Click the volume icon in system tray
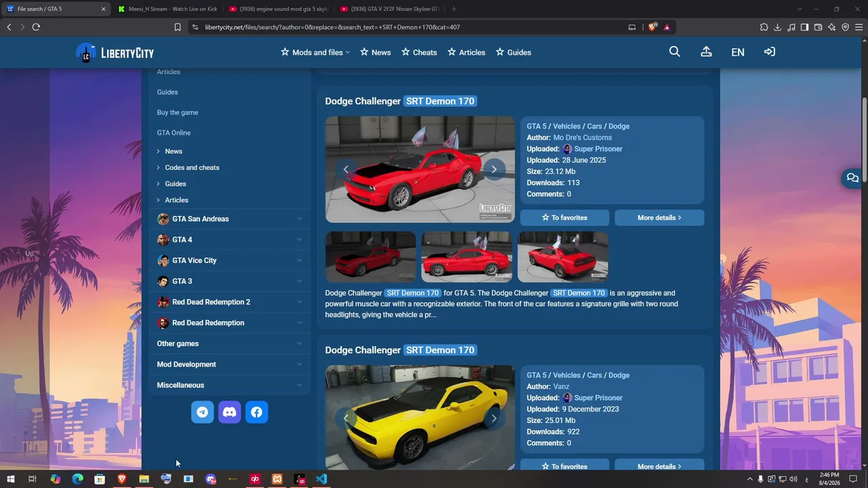Screen dimensions: 868x488 click(x=793, y=479)
